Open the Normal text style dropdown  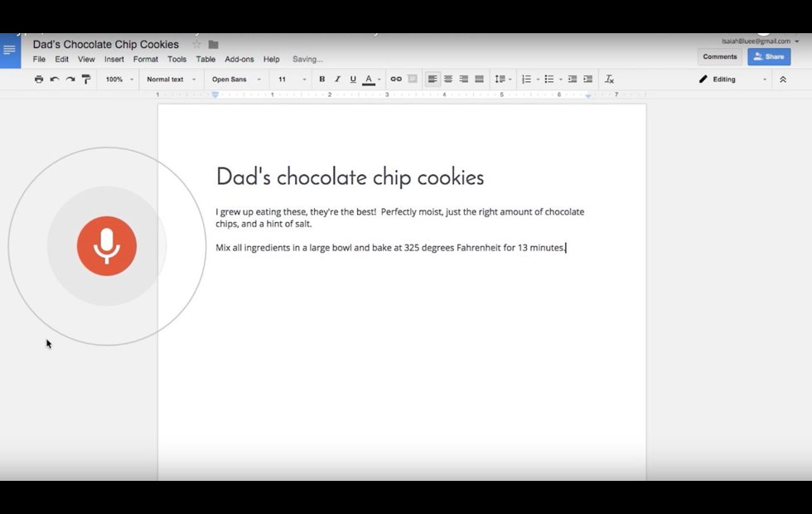[x=171, y=80]
